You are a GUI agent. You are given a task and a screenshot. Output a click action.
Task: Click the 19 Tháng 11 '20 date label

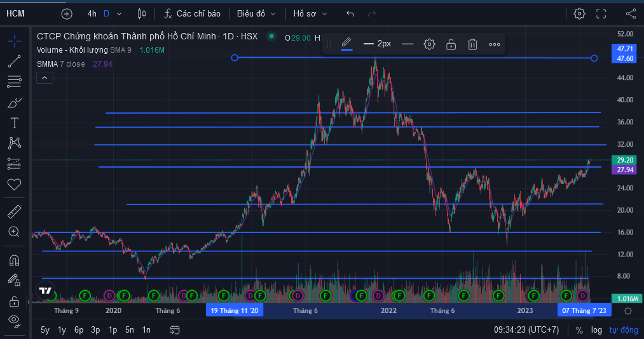click(x=235, y=310)
